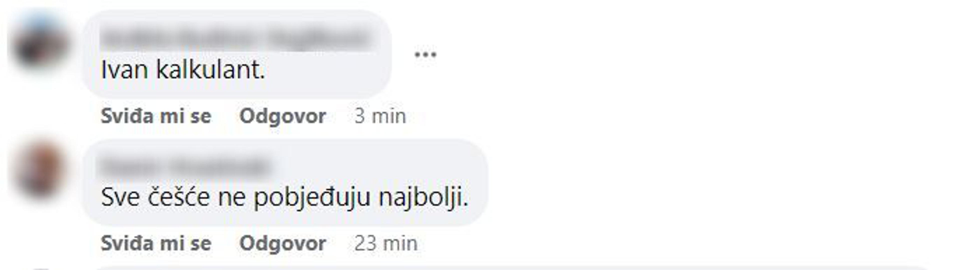Reply to "Ivan kalkulant." using Odgovor
This screenshot has width=980, height=270.
[x=283, y=116]
